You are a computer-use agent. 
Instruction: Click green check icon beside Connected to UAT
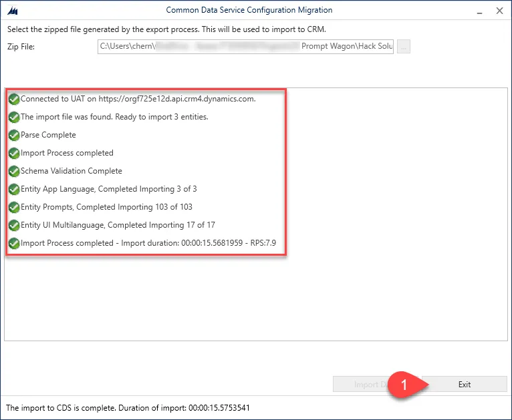click(x=14, y=99)
